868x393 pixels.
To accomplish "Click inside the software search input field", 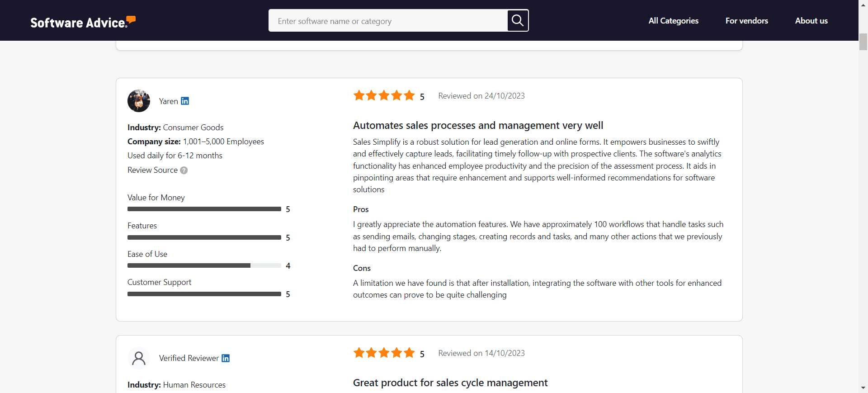I will (x=389, y=20).
